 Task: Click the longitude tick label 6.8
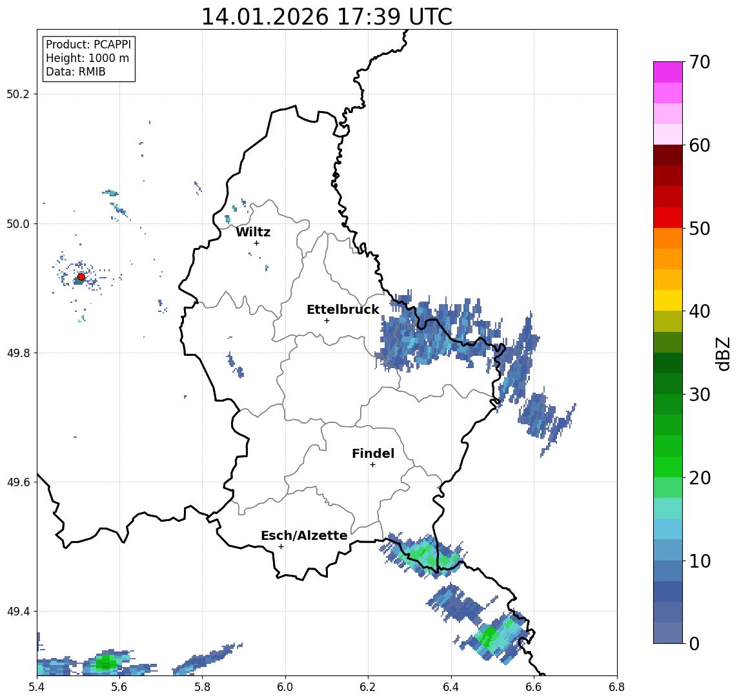pyautogui.click(x=617, y=687)
